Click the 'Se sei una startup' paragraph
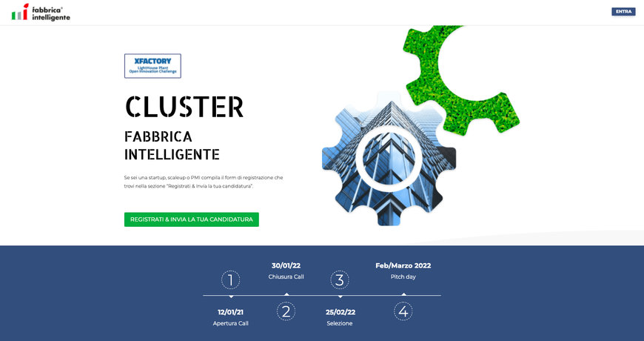The height and width of the screenshot is (341, 644). coord(204,182)
